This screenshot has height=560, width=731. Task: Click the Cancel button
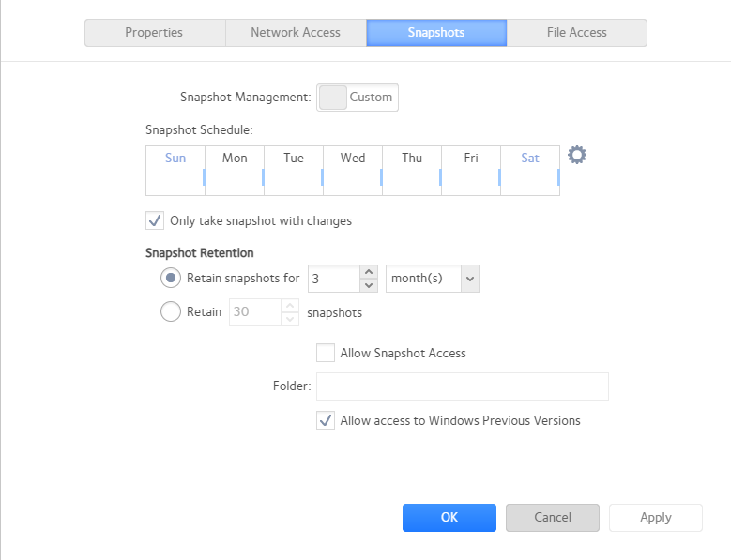click(x=552, y=518)
